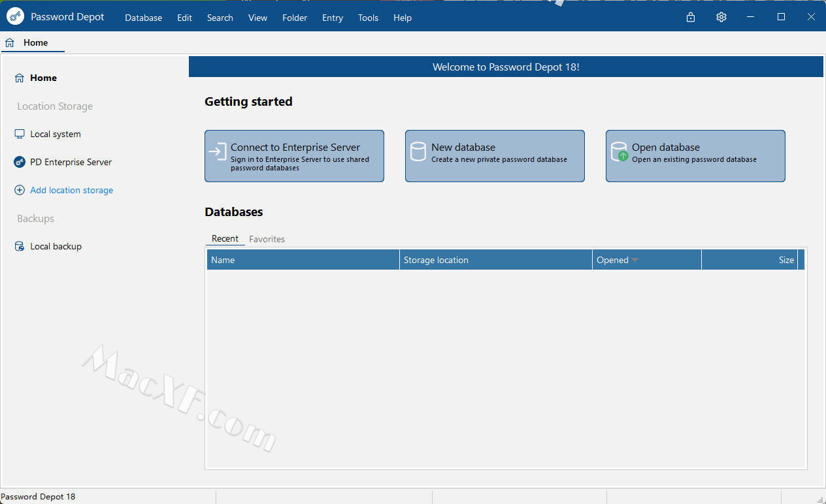Viewport: 826px width, 504px height.
Task: Click the PD Enterprise Server key icon
Action: pos(20,162)
